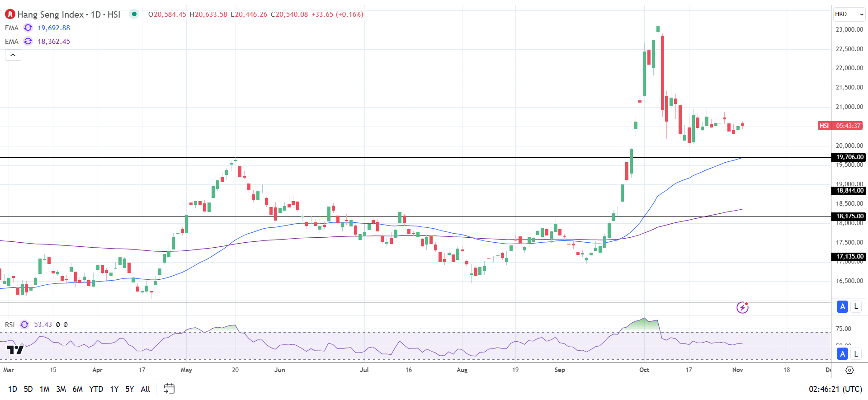Select the 1M time range
The image size is (868, 400).
(x=44, y=389)
